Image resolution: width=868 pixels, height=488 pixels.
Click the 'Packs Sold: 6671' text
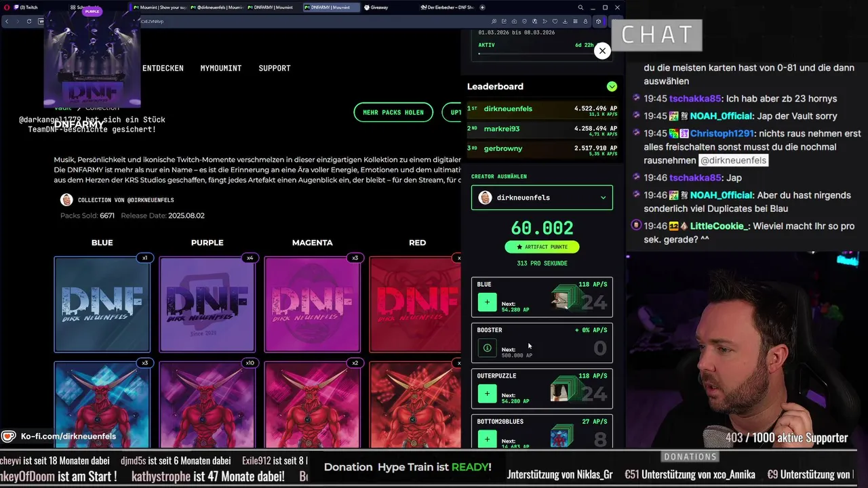pyautogui.click(x=87, y=216)
